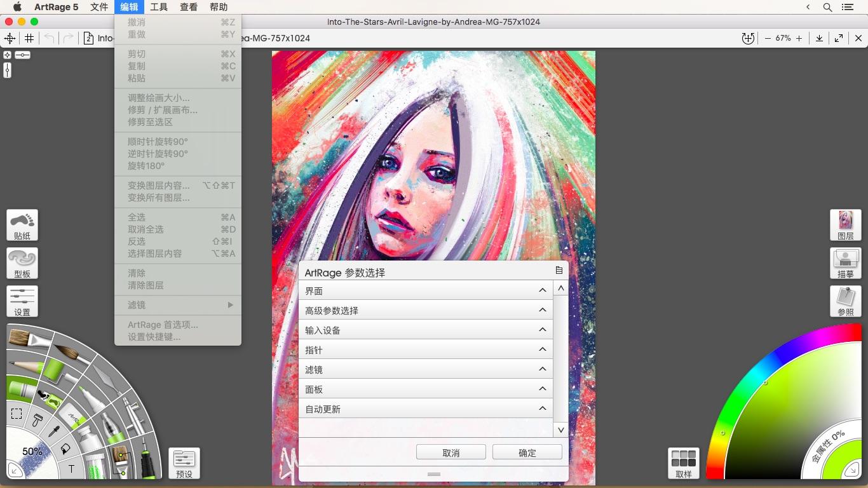The height and width of the screenshot is (488, 868).
Task: Click the redo arrow in toolbar
Action: 68,38
